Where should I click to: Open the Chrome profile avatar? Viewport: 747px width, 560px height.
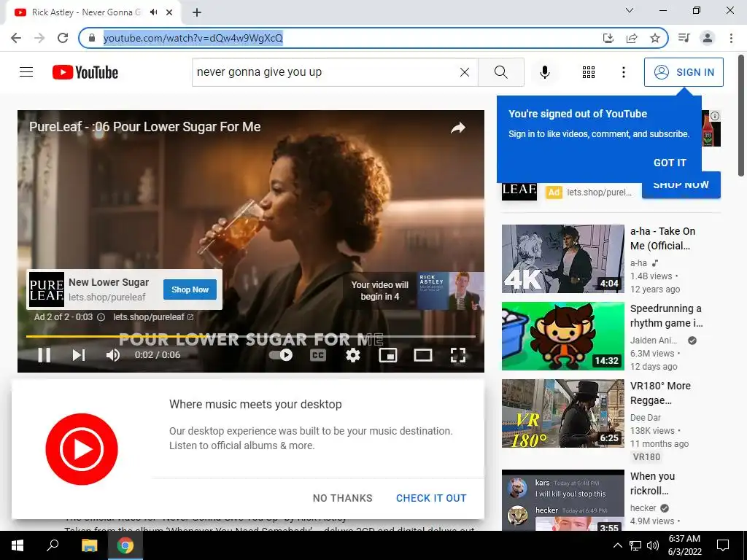(708, 38)
